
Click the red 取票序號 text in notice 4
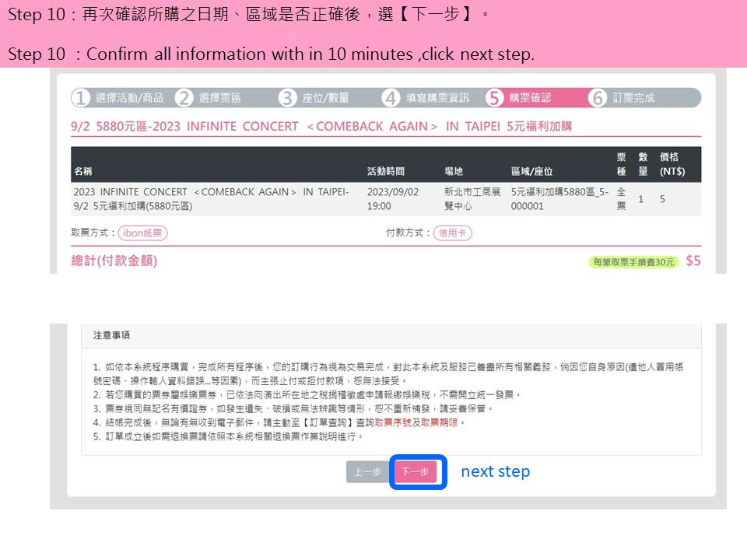point(393,423)
